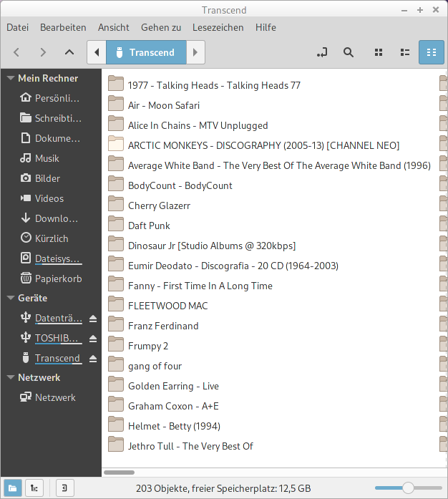Eject the TOSHIB… drive
The width and height of the screenshot is (448, 499).
pos(93,339)
